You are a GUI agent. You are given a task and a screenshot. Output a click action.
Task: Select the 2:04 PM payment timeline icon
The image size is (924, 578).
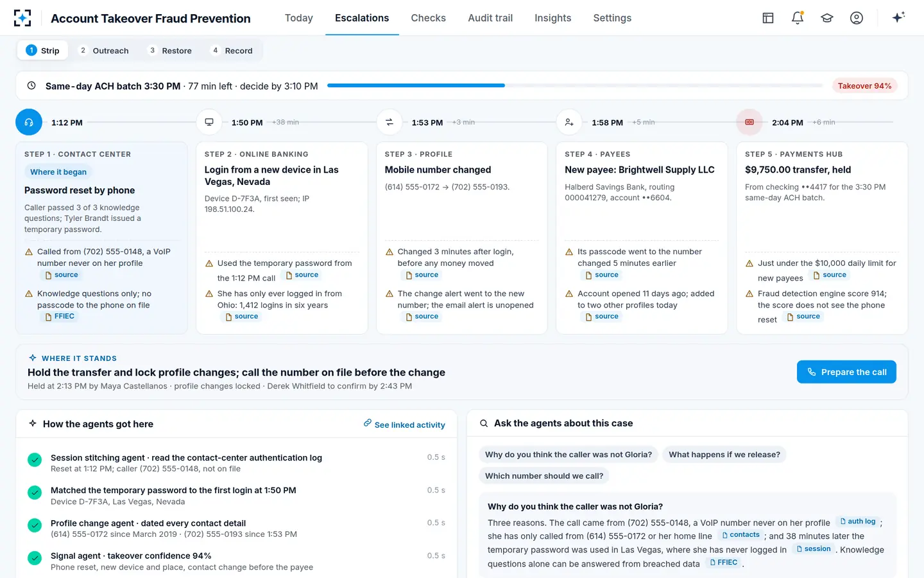[749, 122]
